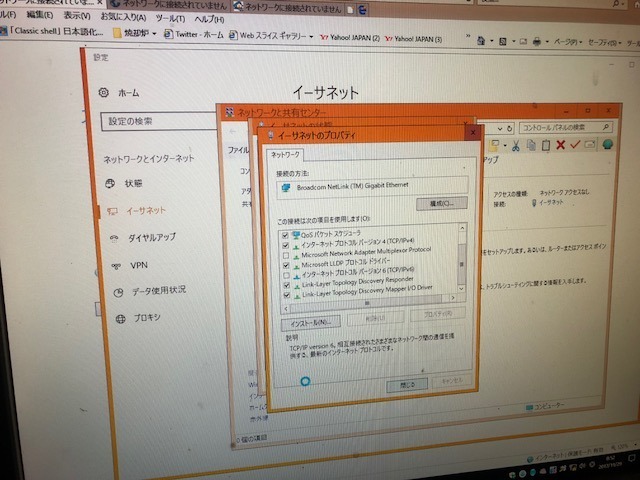
Task: Toggle the TCP/IPv4 protocol checkbox
Action: (285, 245)
